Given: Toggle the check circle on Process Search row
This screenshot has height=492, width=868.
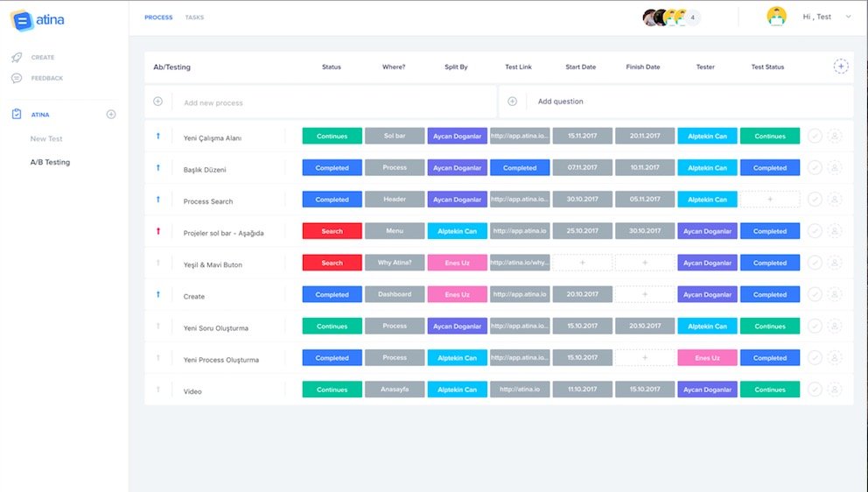Looking at the screenshot, I should pos(815,200).
